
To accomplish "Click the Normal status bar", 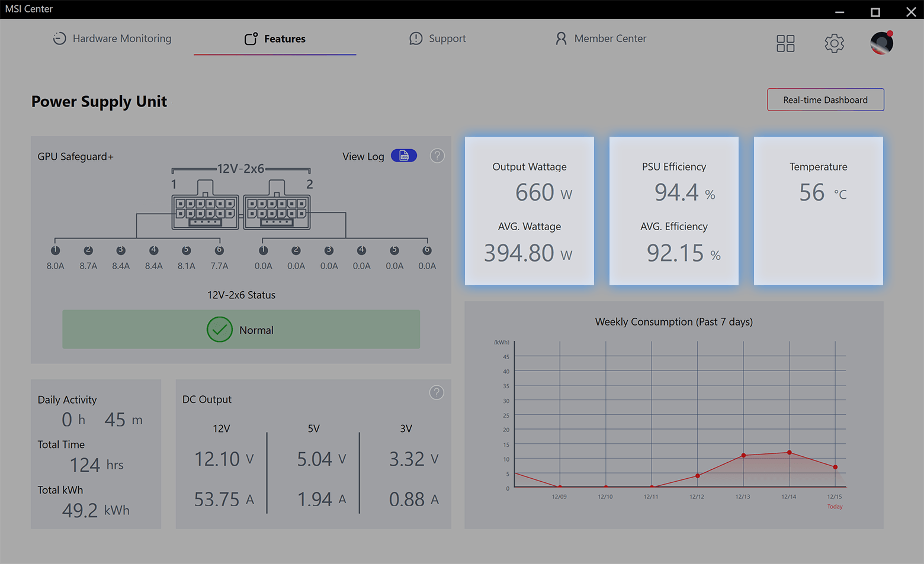I will point(241,330).
